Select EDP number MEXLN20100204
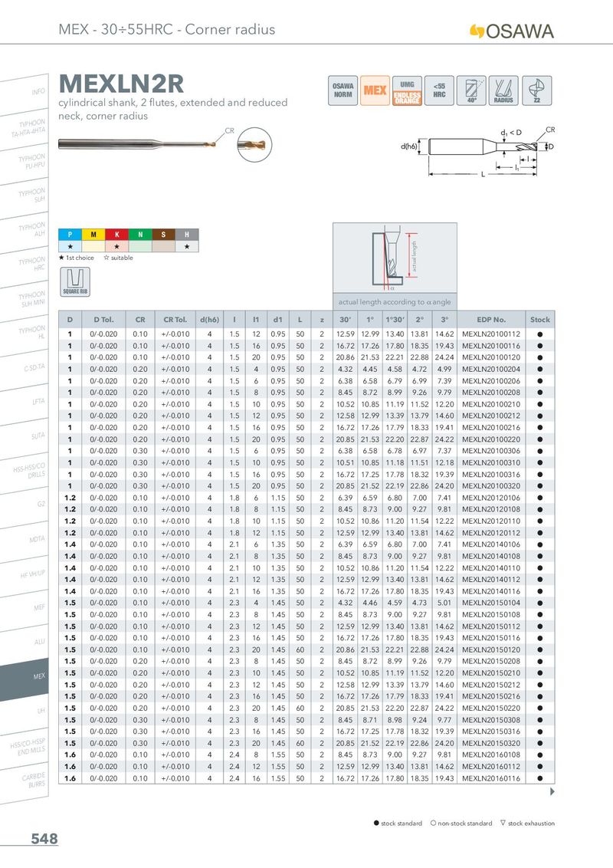Image resolution: width=613 pixels, height=868 pixels. (x=491, y=370)
